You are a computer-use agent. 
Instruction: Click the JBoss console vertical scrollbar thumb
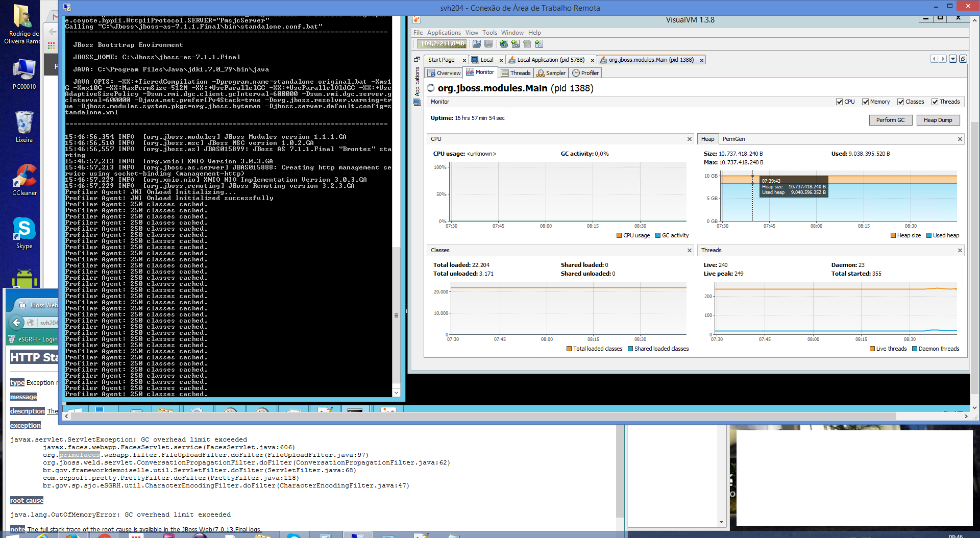click(x=396, y=315)
